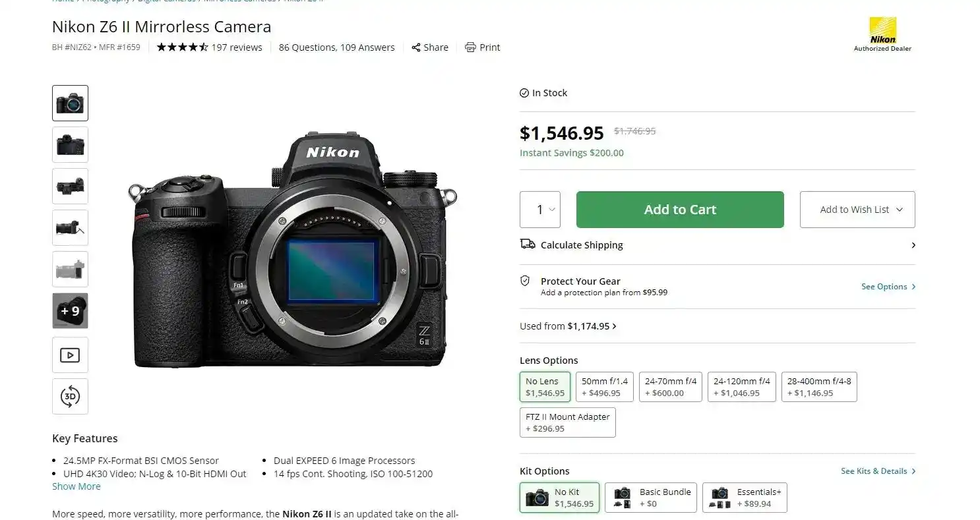This screenshot has width=980, height=520.
Task: Click the Share icon
Action: 416,47
